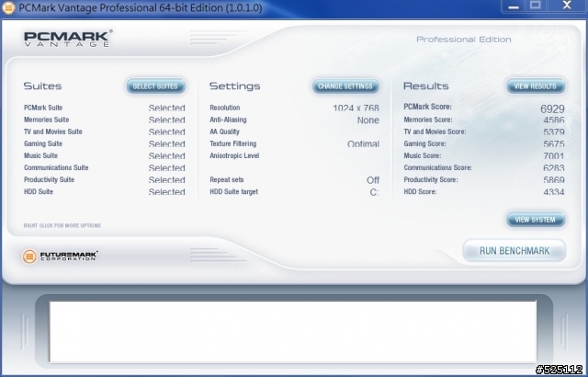Select the HDD Suite label
Viewport: 588px width, 377px height.
pos(39,191)
